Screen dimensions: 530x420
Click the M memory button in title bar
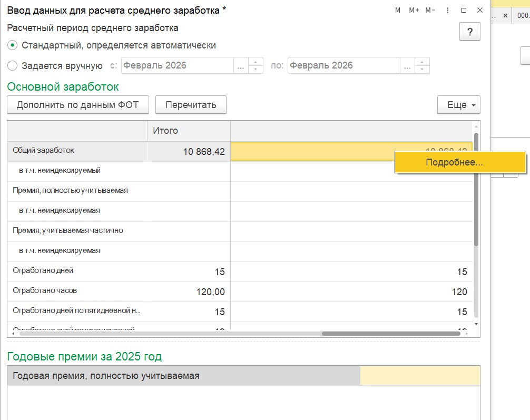398,10
